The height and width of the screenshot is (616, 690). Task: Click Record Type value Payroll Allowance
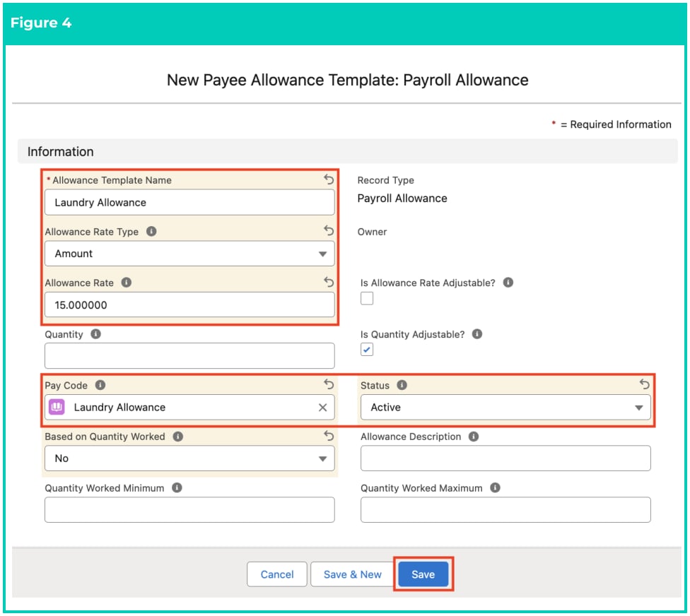[402, 199]
